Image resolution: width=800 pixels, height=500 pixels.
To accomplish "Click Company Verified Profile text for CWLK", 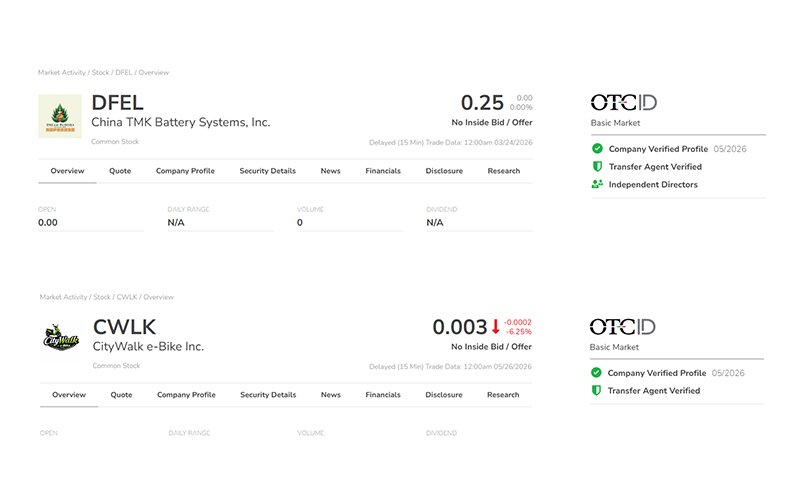I will 657,373.
